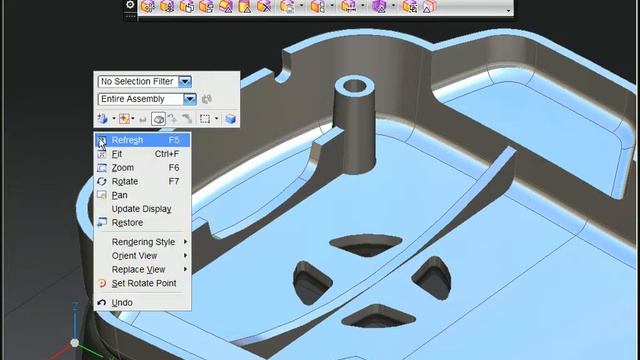Click the tall yellow block with triangle icon

pos(245,6)
